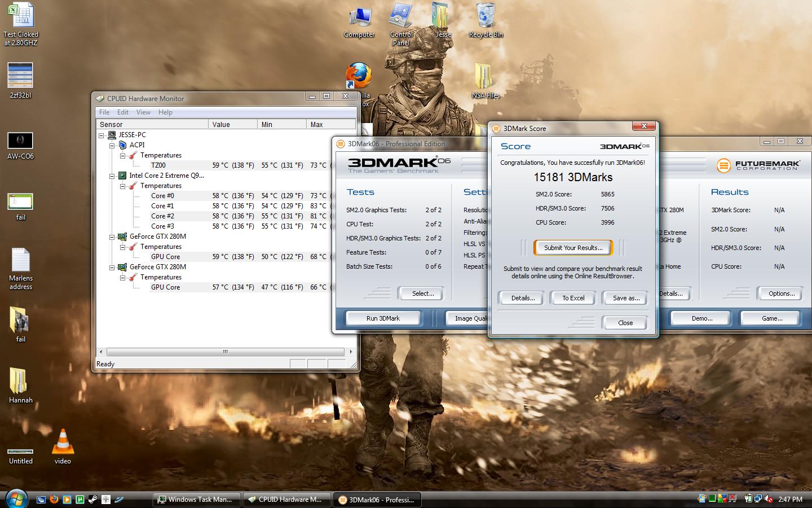The height and width of the screenshot is (508, 812).
Task: Launch Steam from the quick launch bar
Action: [x=93, y=499]
